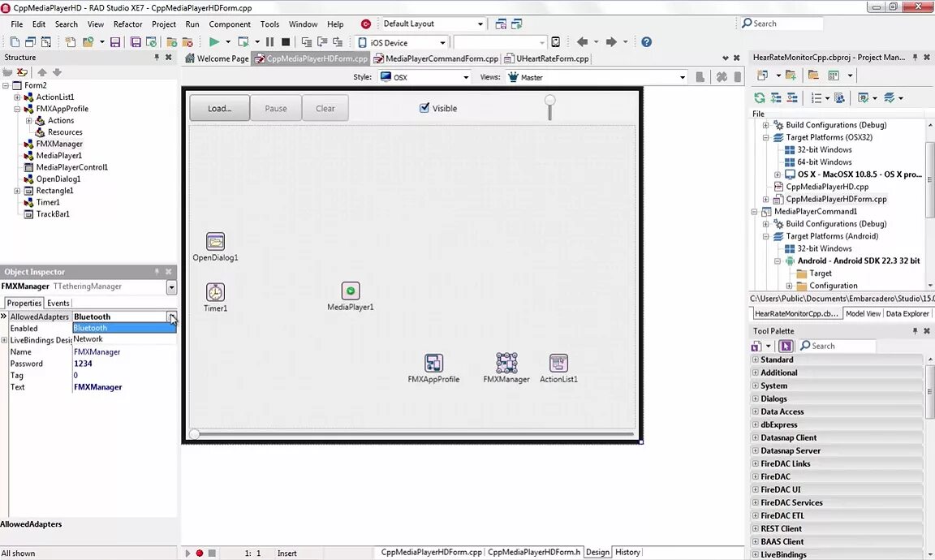This screenshot has width=935, height=560.
Task: Expand the ActionList1 node in Structure
Action: pyautogui.click(x=17, y=97)
